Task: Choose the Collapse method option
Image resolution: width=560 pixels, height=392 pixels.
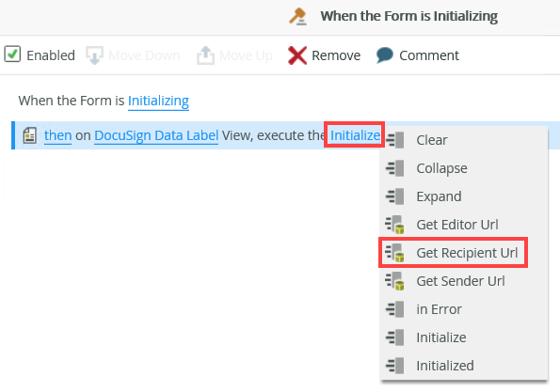Action: coord(464,168)
